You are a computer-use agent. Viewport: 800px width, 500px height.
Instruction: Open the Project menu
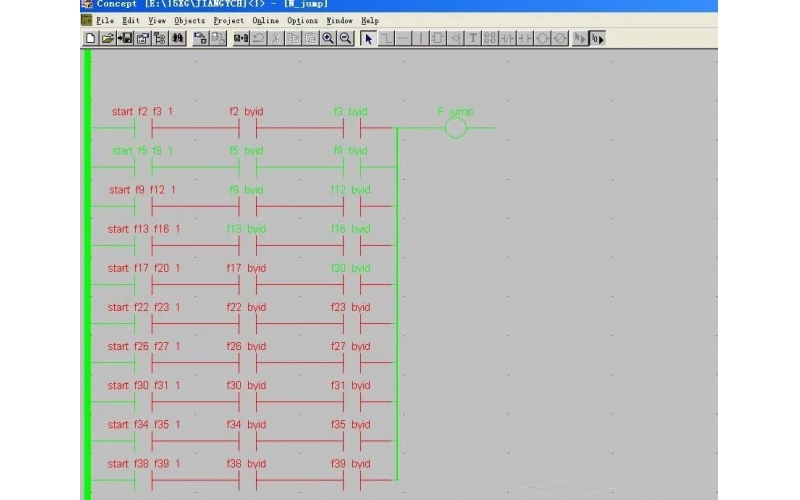[x=229, y=20]
